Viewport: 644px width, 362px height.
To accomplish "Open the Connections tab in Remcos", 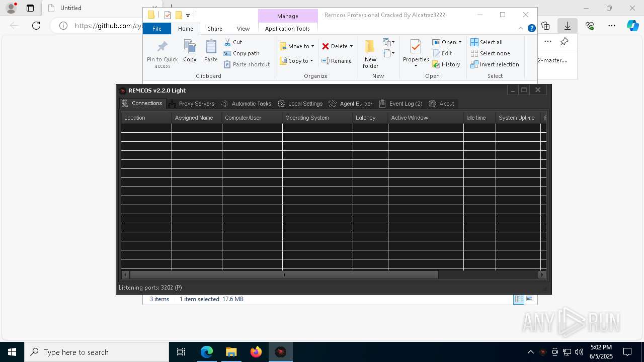I will [x=142, y=103].
